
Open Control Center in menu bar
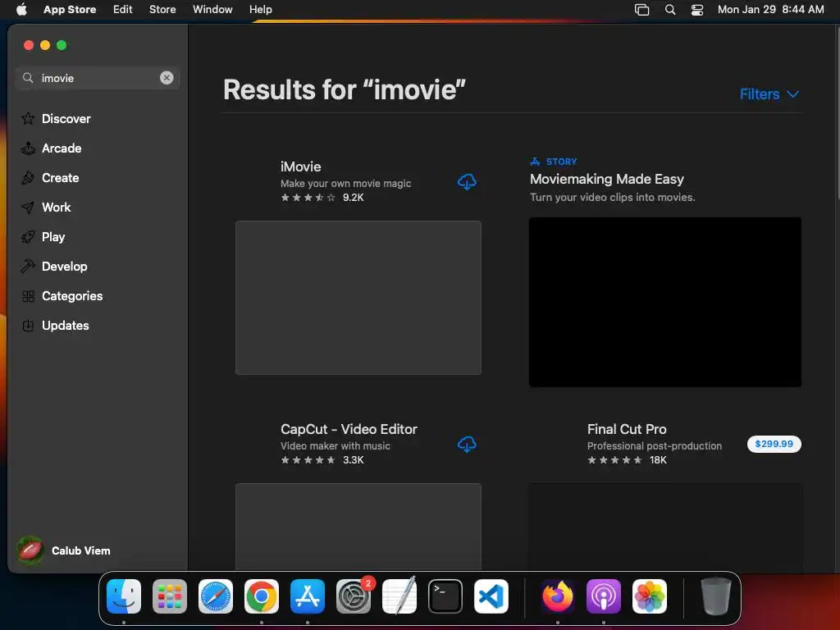click(x=697, y=10)
